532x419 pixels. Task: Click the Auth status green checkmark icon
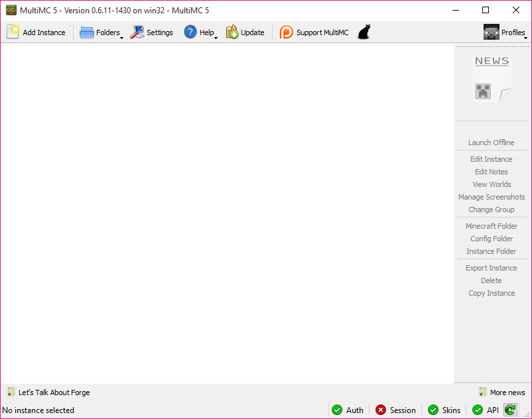coord(337,410)
